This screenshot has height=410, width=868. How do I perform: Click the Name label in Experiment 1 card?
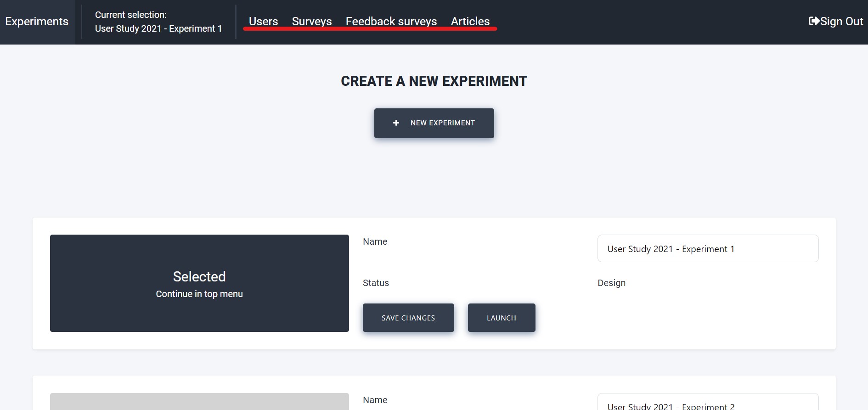click(375, 242)
